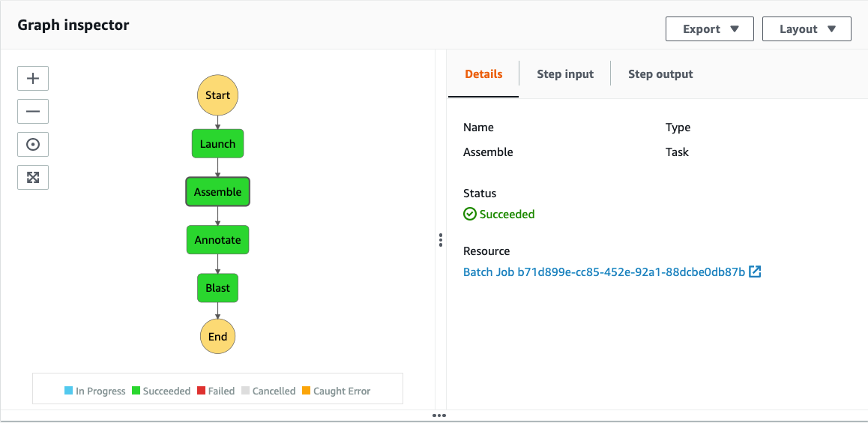Screen dimensions: 868x423
Task: Open the Layout dropdown
Action: (807, 28)
